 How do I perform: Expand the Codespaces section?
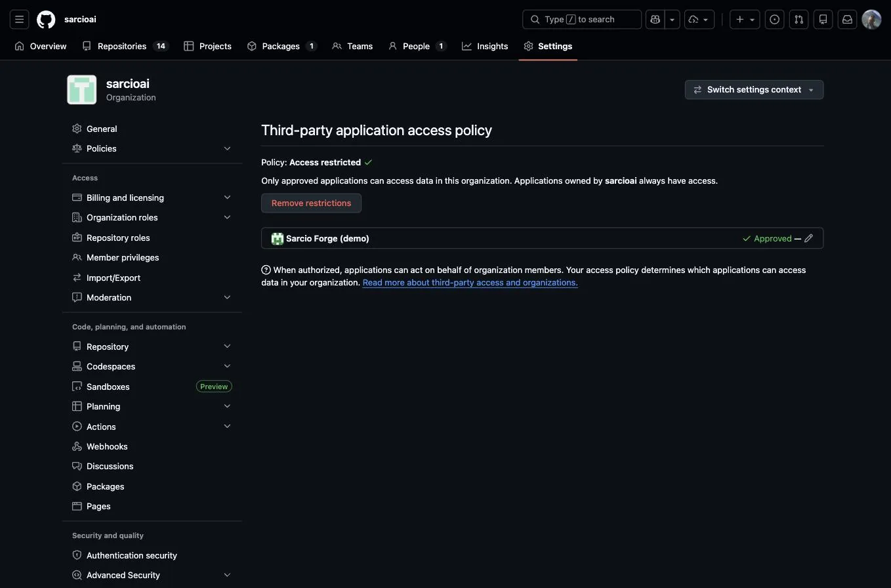point(152,366)
